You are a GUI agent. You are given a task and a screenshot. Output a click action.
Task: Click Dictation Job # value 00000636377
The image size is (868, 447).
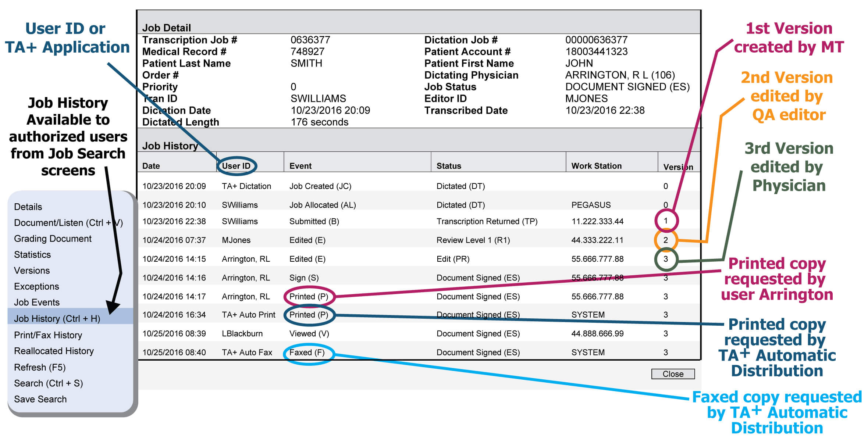coord(596,40)
